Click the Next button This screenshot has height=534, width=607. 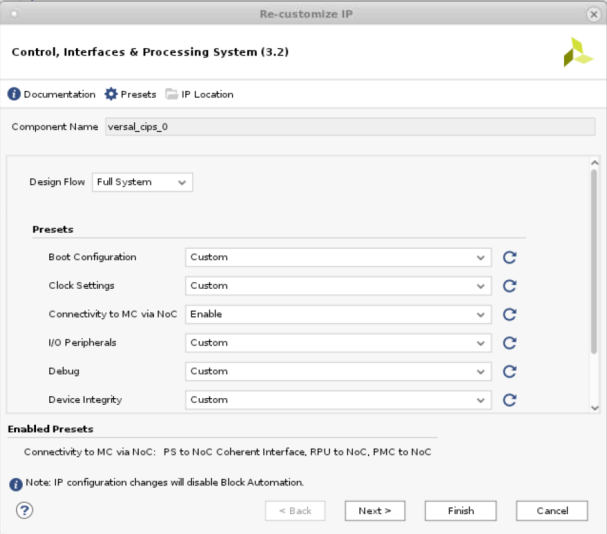pos(375,511)
